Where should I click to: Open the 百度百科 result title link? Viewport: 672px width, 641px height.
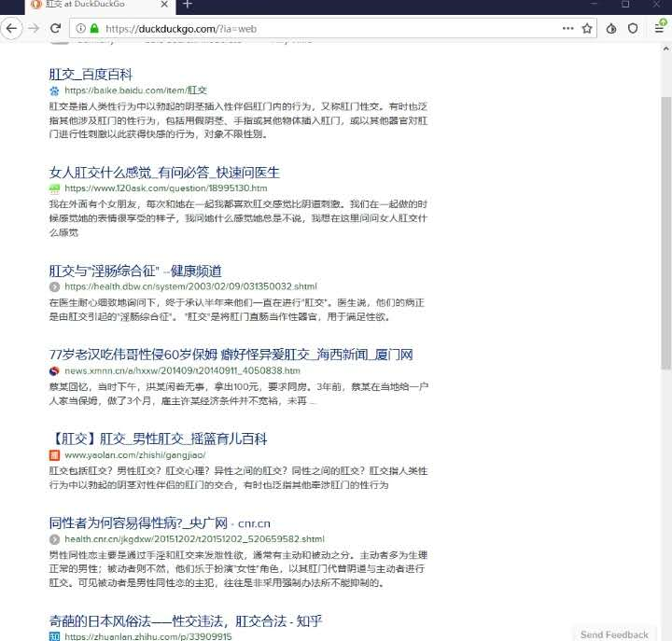click(x=91, y=75)
